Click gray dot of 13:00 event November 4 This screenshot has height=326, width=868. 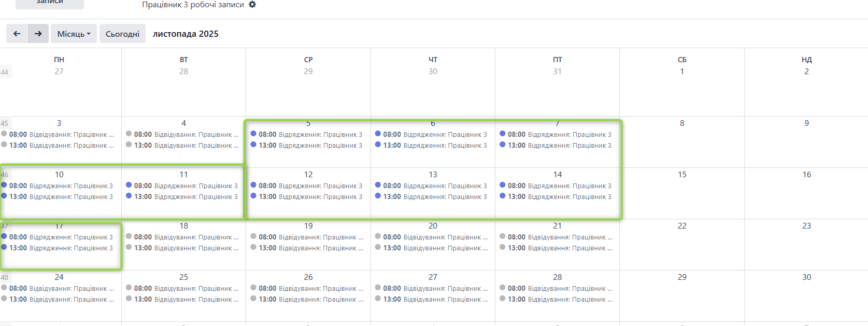click(x=129, y=145)
